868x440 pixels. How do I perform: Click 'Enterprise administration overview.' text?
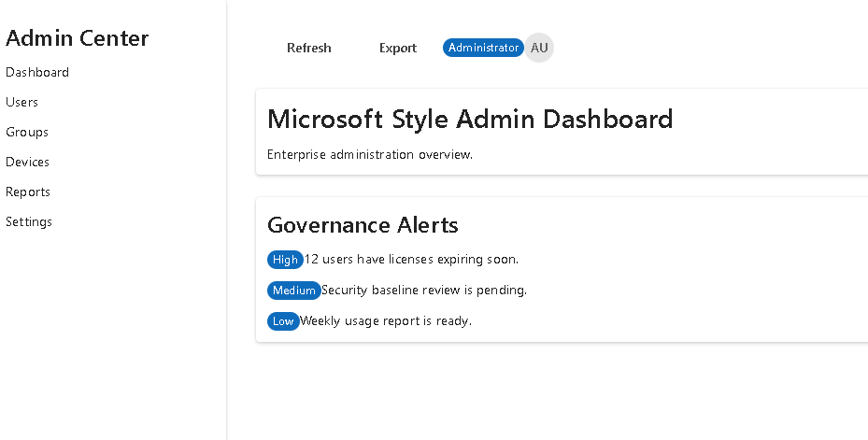370,154
